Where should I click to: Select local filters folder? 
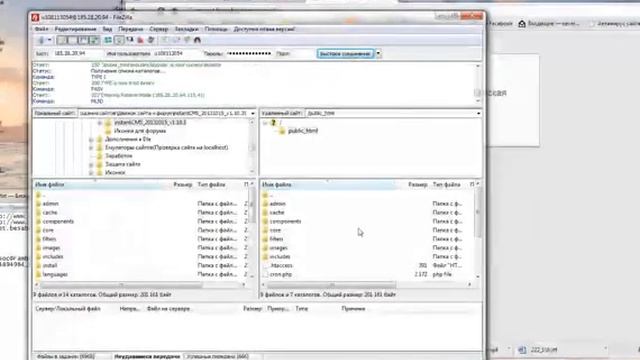(x=49, y=239)
